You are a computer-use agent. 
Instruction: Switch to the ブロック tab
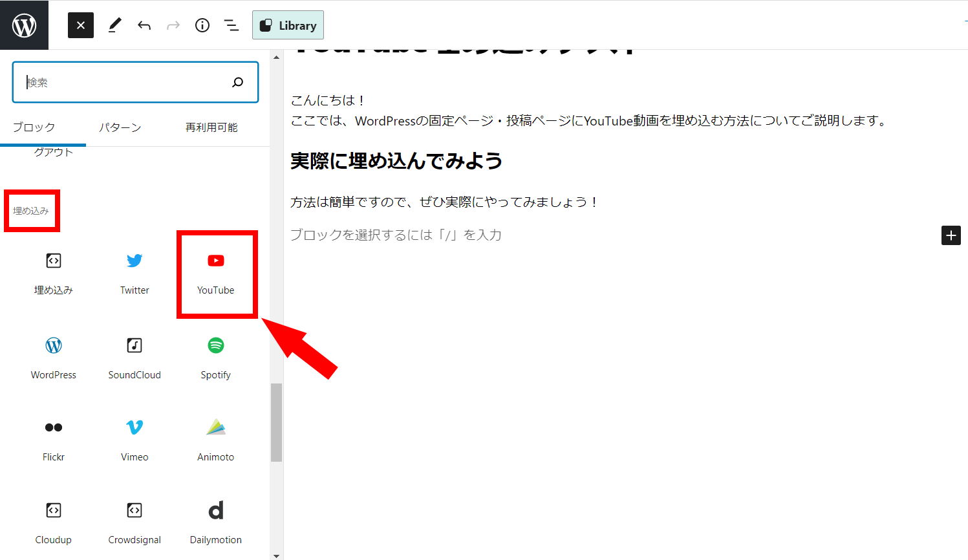click(34, 127)
